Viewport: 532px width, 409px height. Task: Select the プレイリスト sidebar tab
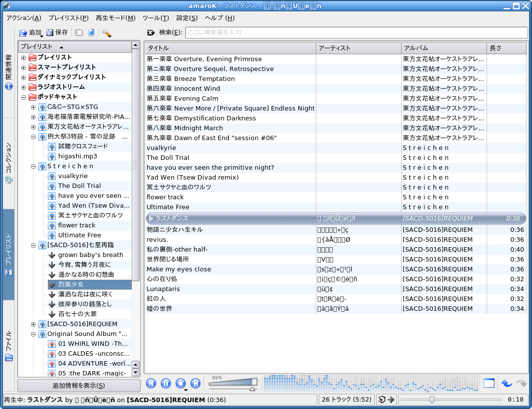[9, 255]
